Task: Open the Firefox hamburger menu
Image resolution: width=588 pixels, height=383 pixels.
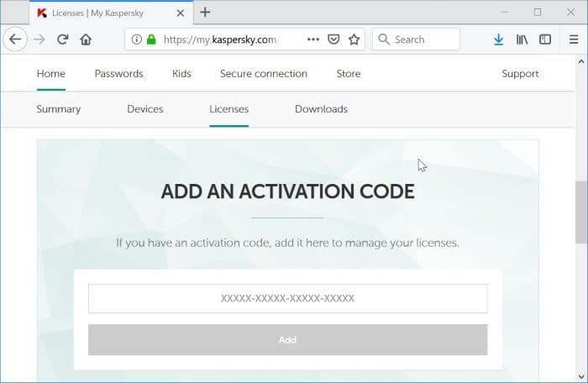Action: coord(574,39)
